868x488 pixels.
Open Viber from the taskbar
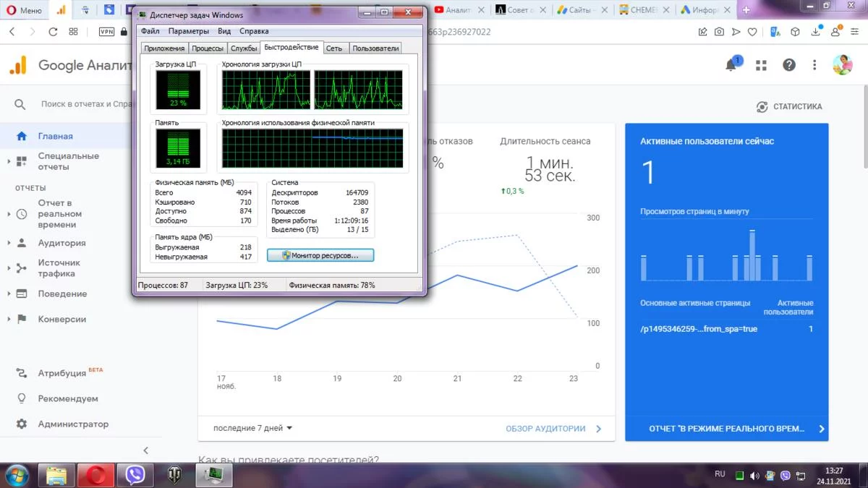point(135,475)
